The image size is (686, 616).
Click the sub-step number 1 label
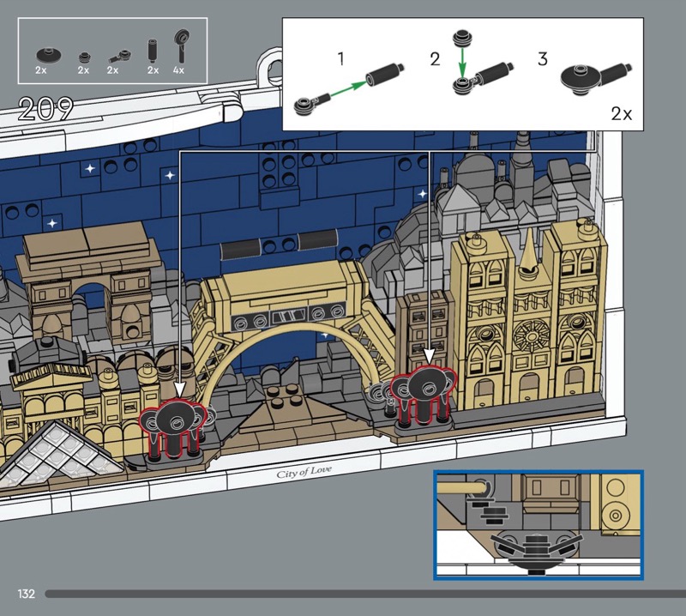pyautogui.click(x=340, y=58)
